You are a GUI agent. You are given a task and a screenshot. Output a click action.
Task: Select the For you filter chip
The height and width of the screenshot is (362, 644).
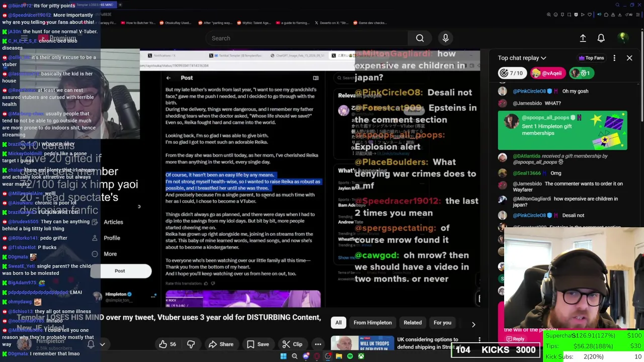(x=442, y=323)
